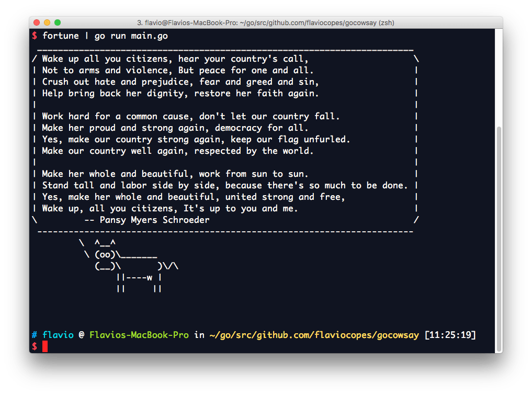
Task: Click the timestamp [11:25:19]
Action: coord(450,335)
